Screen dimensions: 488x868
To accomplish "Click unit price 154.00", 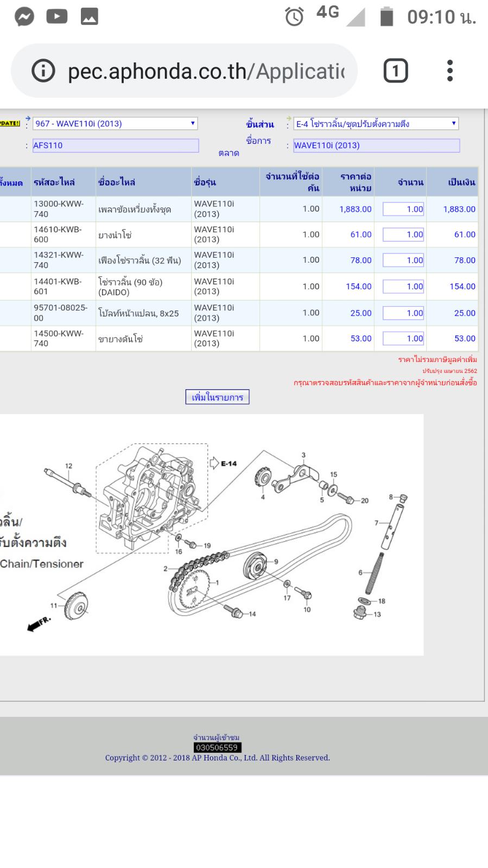I will (359, 286).
